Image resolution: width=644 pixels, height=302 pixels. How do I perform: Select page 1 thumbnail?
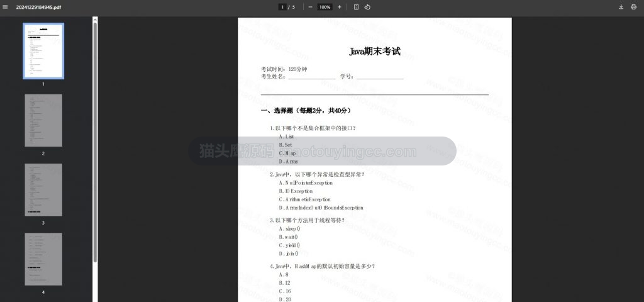pyautogui.click(x=43, y=51)
